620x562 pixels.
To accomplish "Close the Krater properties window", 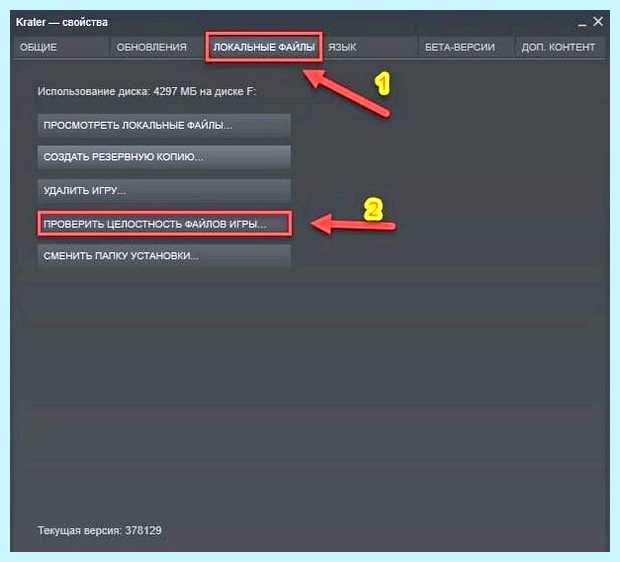I will click(x=598, y=21).
